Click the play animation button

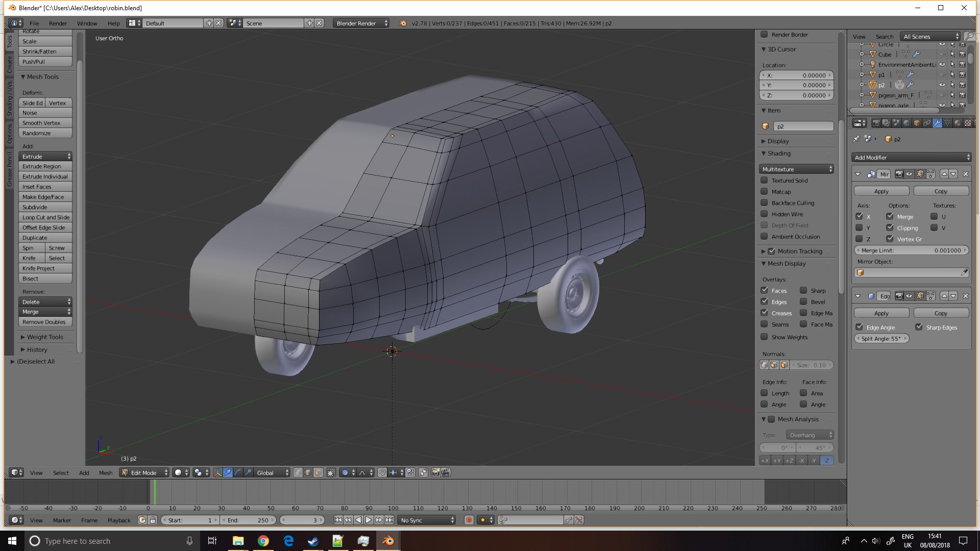pos(369,520)
